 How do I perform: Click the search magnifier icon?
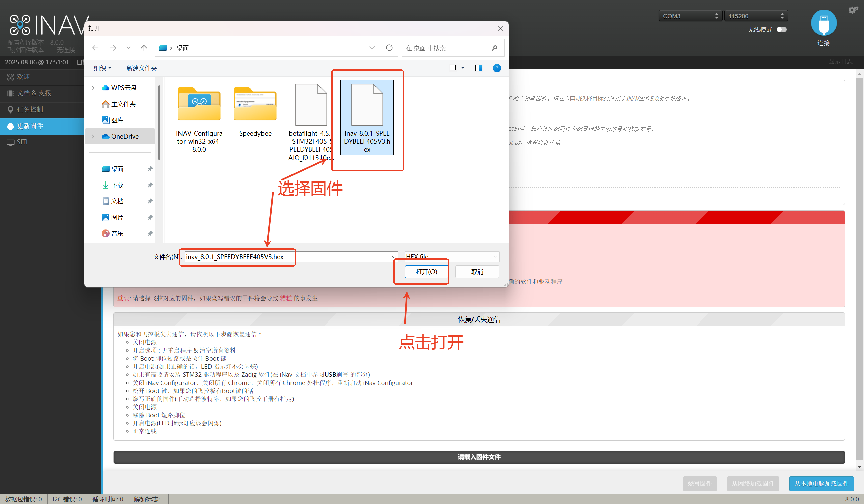[494, 48]
